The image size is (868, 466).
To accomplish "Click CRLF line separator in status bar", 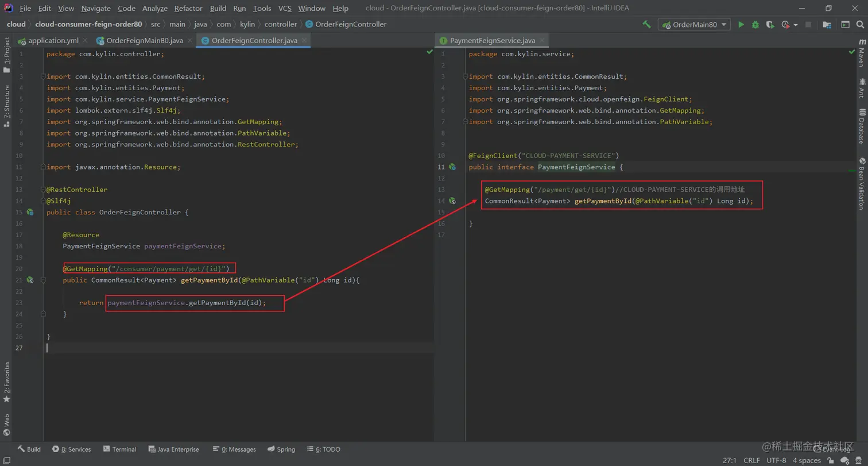I will 751,460.
